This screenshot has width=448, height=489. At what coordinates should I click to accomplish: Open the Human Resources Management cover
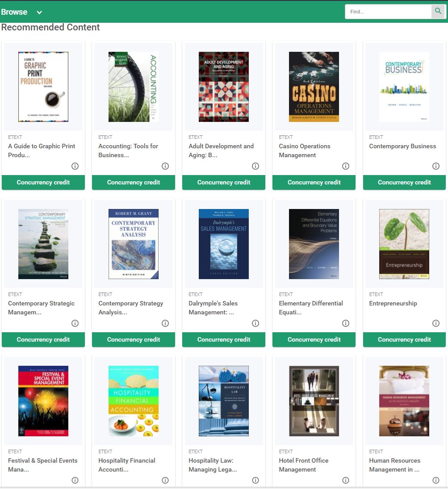click(x=404, y=401)
